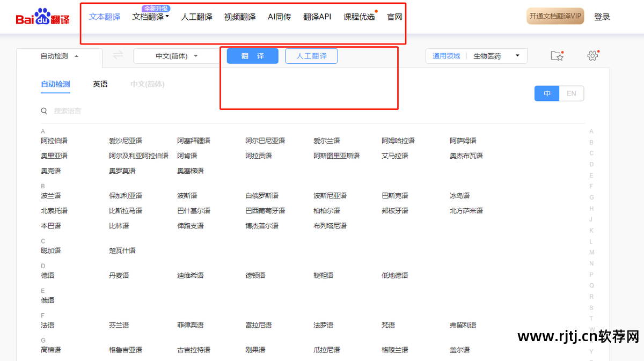This screenshot has height=361, width=644.
Task: Go to 视频翻译 page
Action: [240, 17]
